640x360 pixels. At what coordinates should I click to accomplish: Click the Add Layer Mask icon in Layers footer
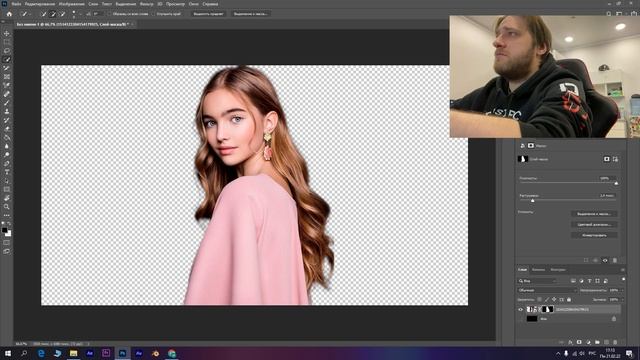[x=579, y=342]
